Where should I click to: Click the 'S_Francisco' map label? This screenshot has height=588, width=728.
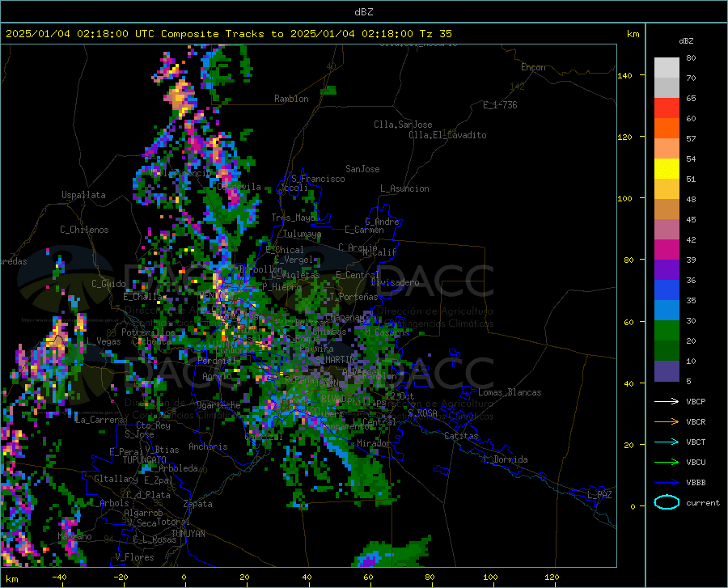(x=318, y=179)
